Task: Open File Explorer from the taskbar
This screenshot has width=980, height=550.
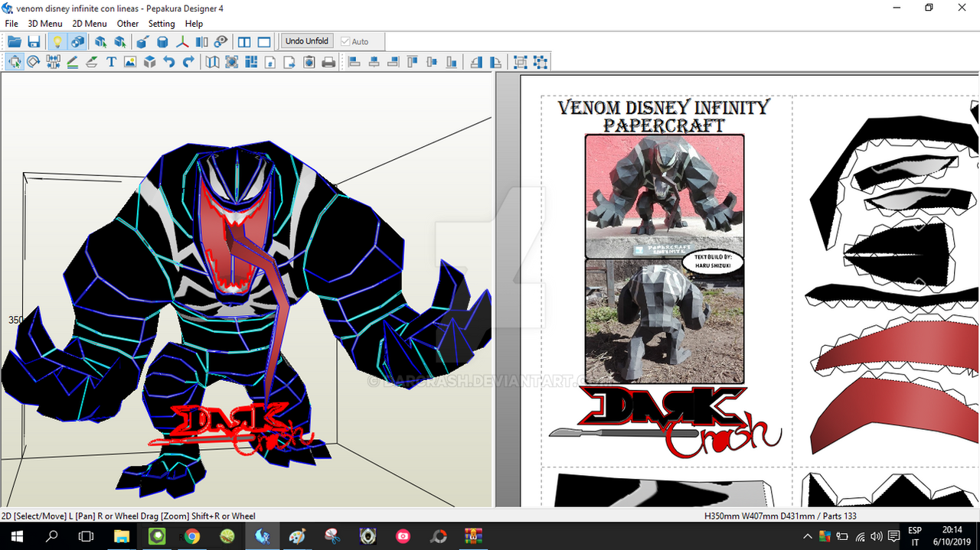Action: click(x=122, y=536)
